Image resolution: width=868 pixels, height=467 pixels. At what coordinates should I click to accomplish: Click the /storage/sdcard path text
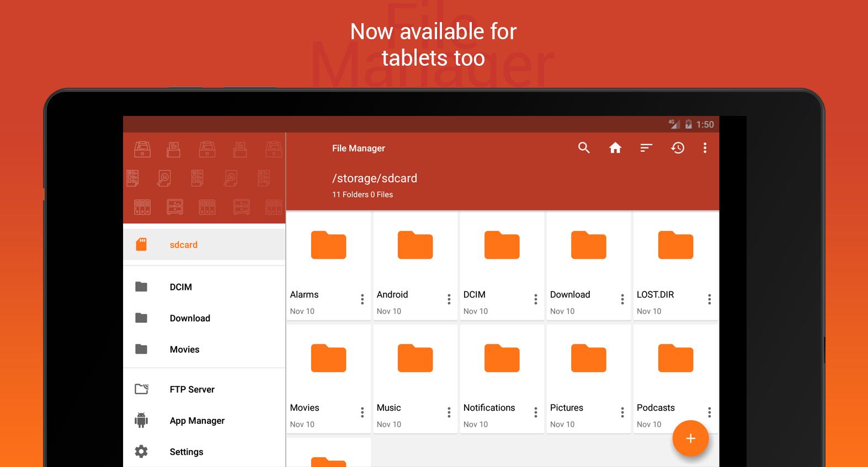pyautogui.click(x=375, y=178)
